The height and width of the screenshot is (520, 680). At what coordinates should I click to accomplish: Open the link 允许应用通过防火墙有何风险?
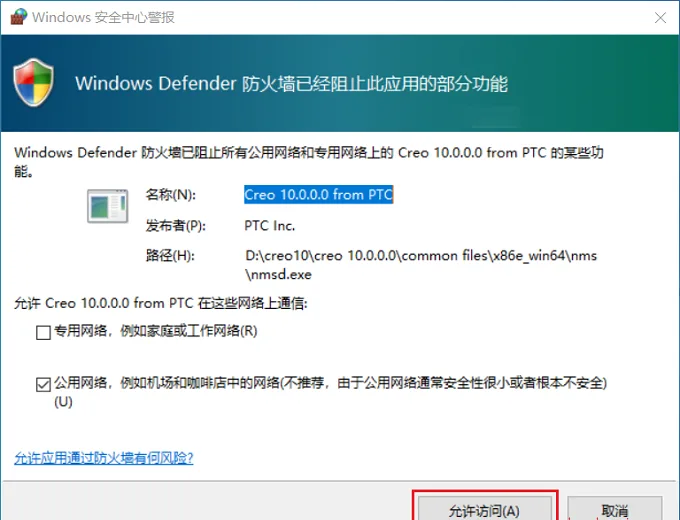104,458
